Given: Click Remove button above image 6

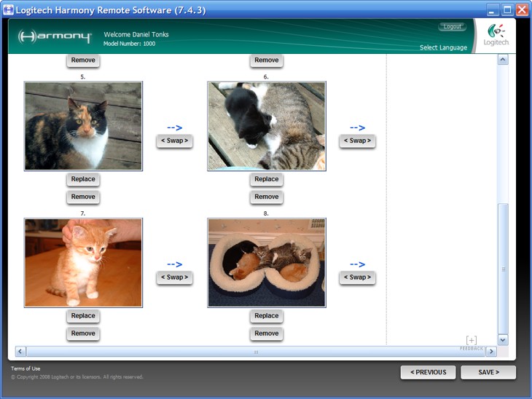Looking at the screenshot, I should (x=266, y=60).
